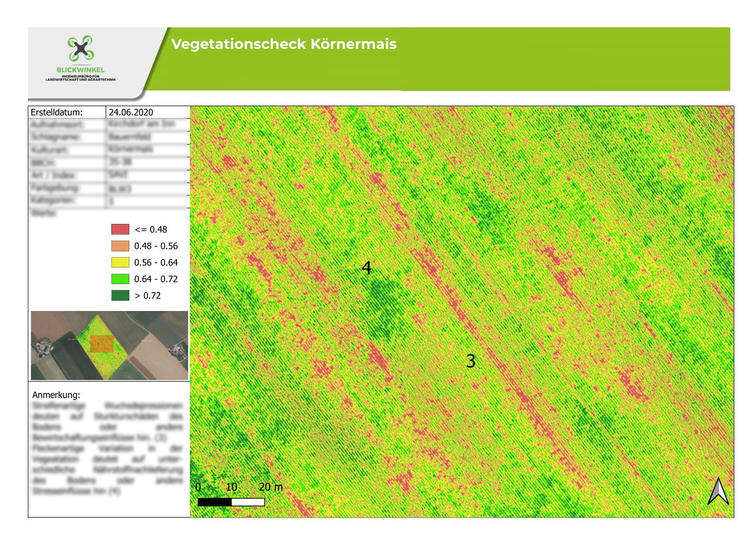Click the Anmerkung heading

coord(56,395)
